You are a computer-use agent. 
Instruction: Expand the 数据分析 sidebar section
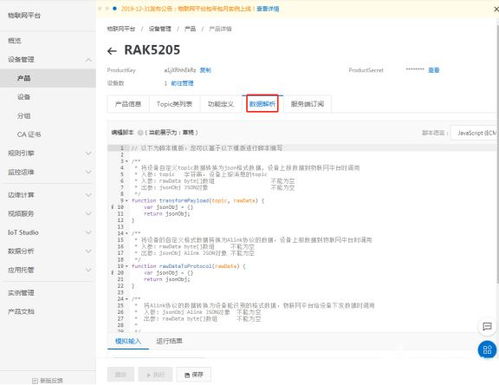pos(48,251)
